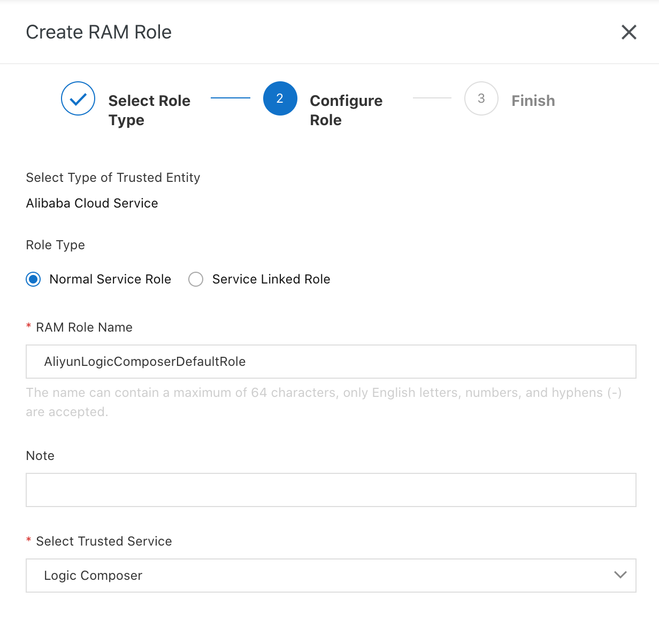Click the chevron arrow of Logic Composer dropdown
The height and width of the screenshot is (644, 659).
[x=620, y=575]
